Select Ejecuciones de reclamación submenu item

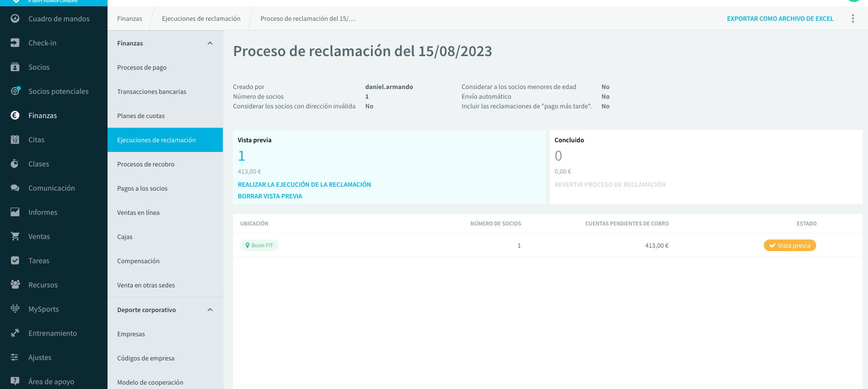(x=165, y=140)
